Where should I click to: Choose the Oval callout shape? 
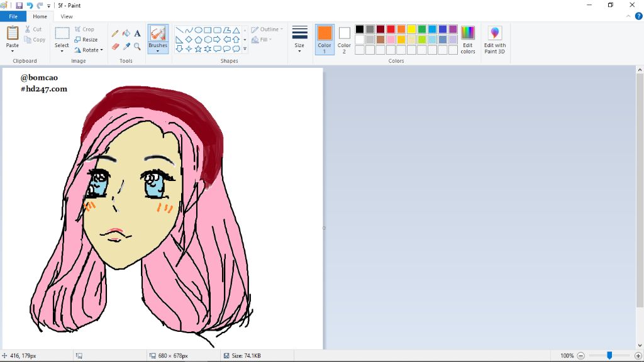pos(226,49)
